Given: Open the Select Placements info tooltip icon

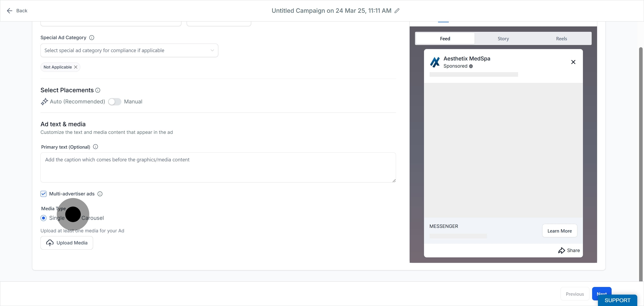Looking at the screenshot, I should 98,90.
